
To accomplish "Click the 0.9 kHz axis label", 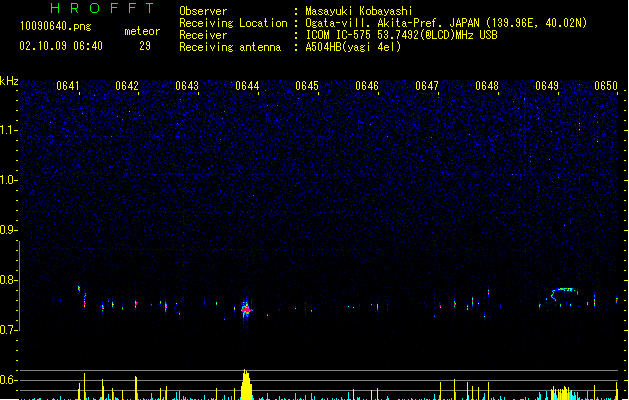I will [8, 230].
